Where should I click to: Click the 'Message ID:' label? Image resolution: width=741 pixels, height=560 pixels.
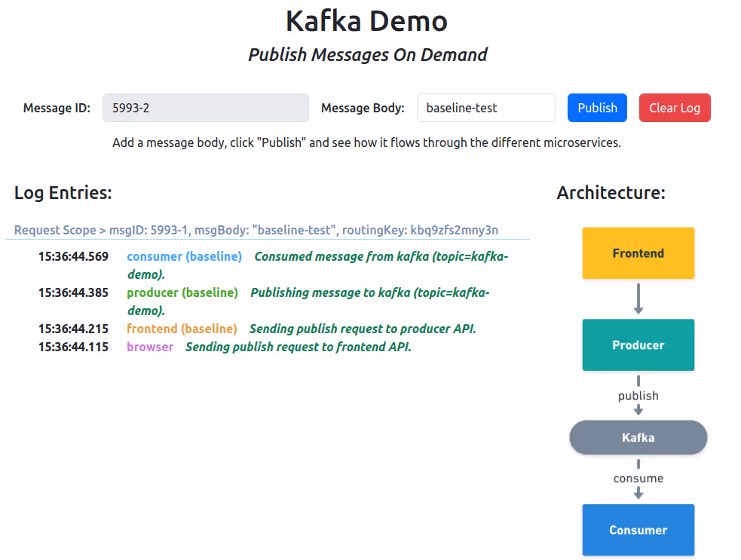pyautogui.click(x=57, y=109)
